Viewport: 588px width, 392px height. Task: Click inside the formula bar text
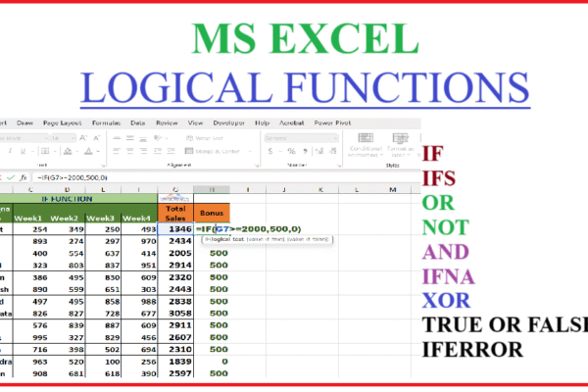click(x=73, y=177)
